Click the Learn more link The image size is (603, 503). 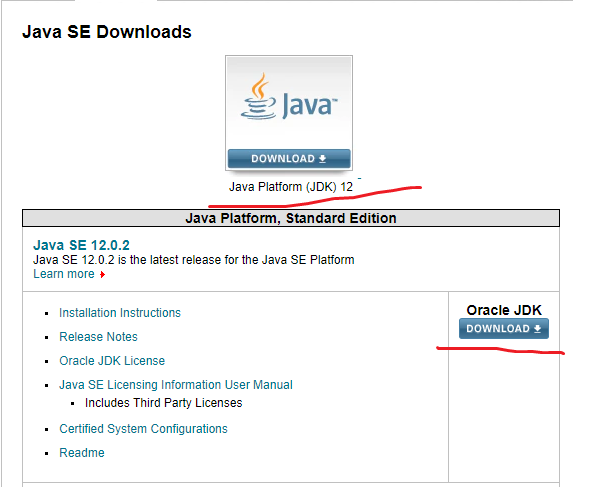pyautogui.click(x=64, y=274)
